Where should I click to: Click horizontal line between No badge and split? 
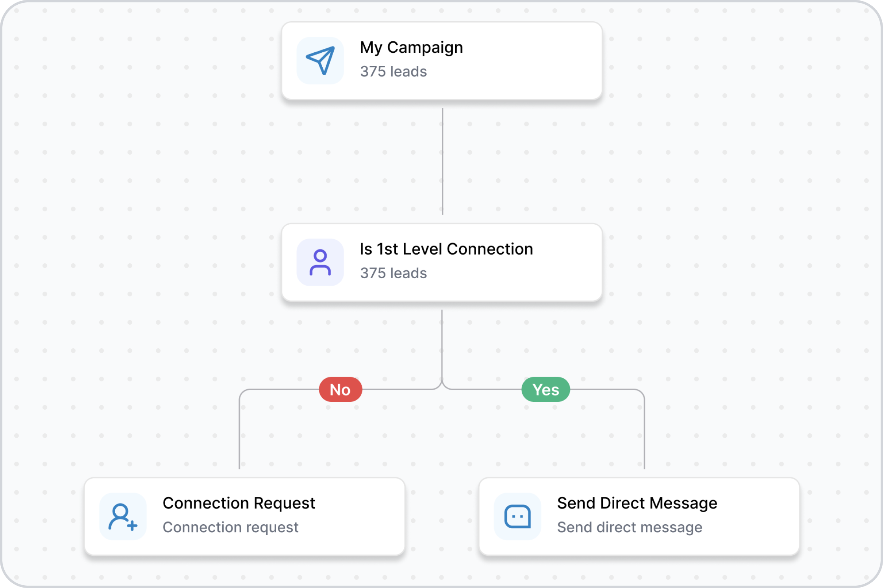[397, 390]
